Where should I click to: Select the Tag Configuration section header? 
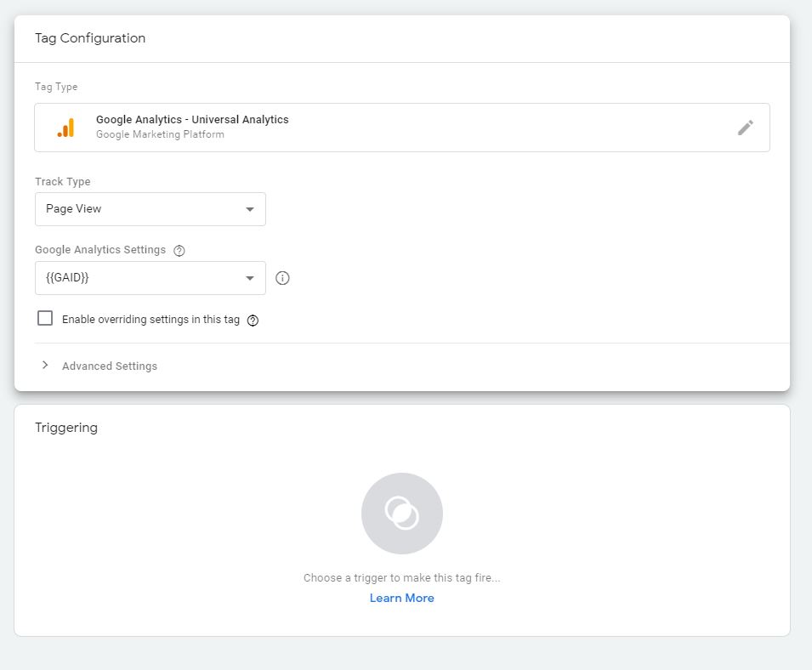[x=90, y=38]
